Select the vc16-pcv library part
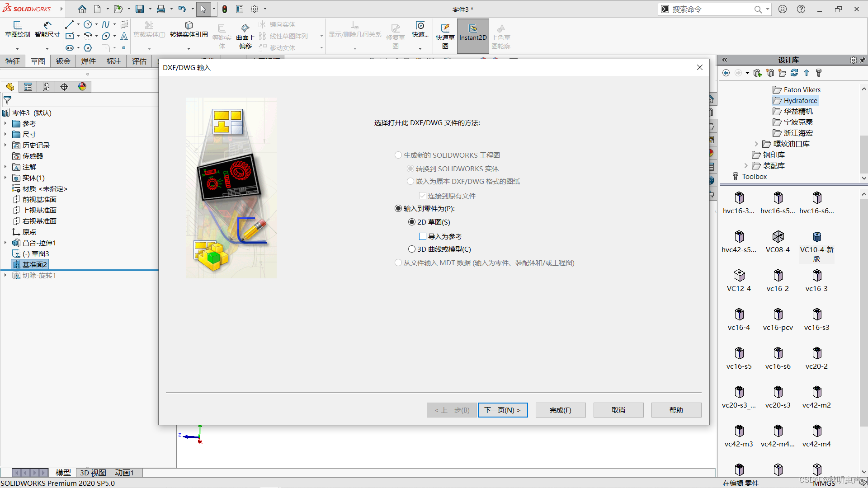The width and height of the screenshot is (868, 488). click(x=778, y=319)
